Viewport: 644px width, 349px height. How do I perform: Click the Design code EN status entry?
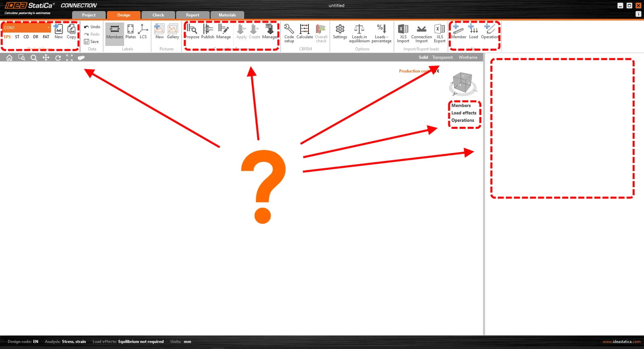(x=23, y=342)
